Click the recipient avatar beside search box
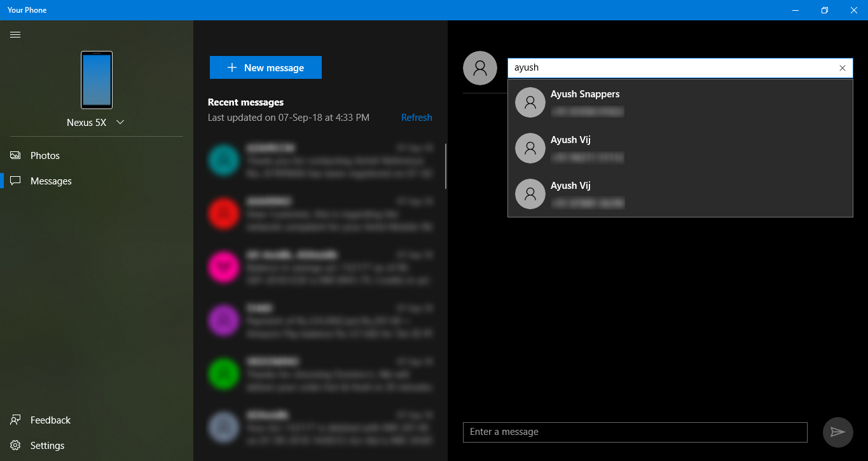 click(480, 68)
